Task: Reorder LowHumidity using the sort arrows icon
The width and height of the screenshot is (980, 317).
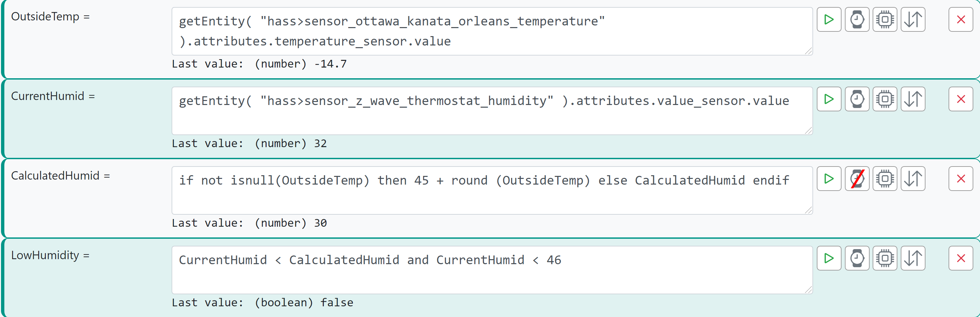Action: pyautogui.click(x=913, y=258)
